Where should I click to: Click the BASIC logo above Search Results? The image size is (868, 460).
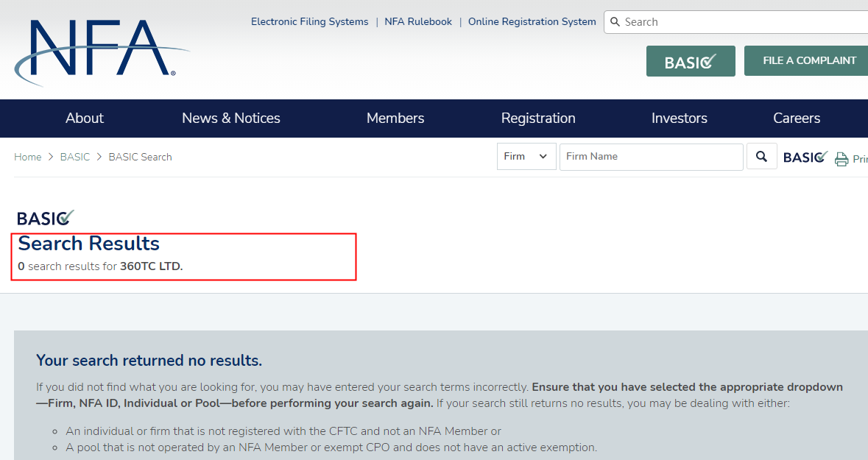pos(46,218)
